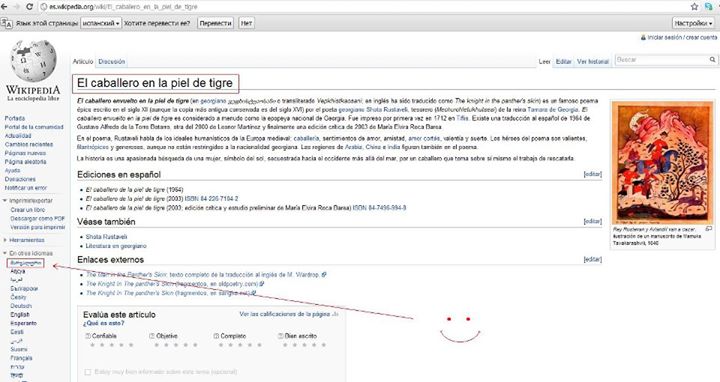Click Versión para imprimir link
This screenshot has width=720, height=382.
[x=38, y=227]
